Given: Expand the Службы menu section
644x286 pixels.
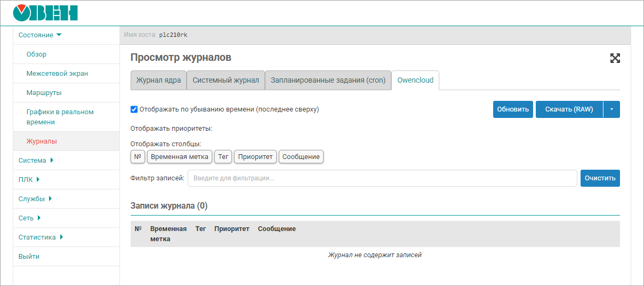Looking at the screenshot, I should point(35,199).
